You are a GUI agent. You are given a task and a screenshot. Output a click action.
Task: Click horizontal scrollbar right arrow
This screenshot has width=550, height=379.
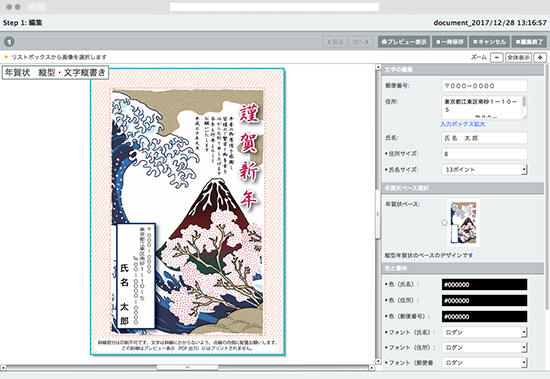click(372, 368)
